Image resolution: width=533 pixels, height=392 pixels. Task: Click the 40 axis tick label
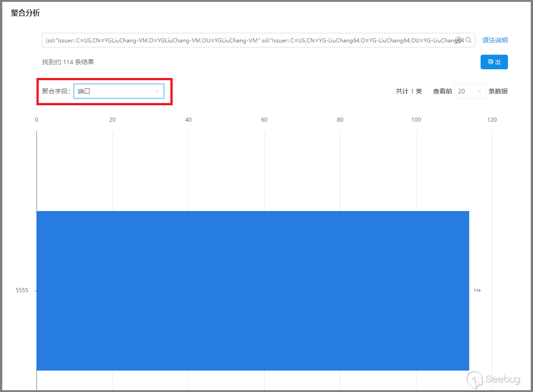tap(188, 120)
